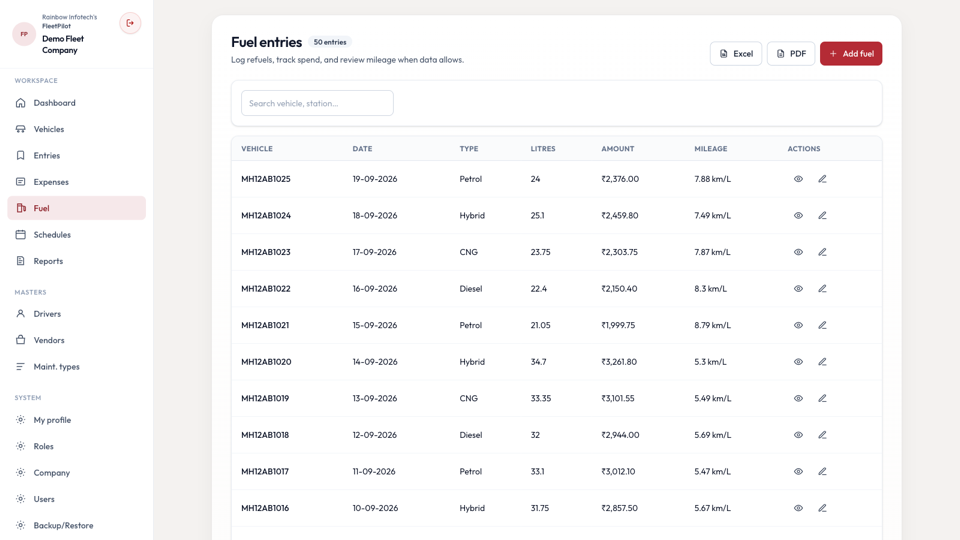Edit the fuel entry for MH12AB1025
960x540 pixels.
click(822, 179)
